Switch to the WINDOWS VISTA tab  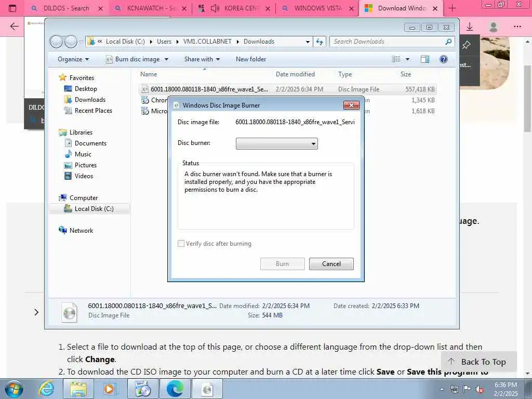[x=317, y=8]
